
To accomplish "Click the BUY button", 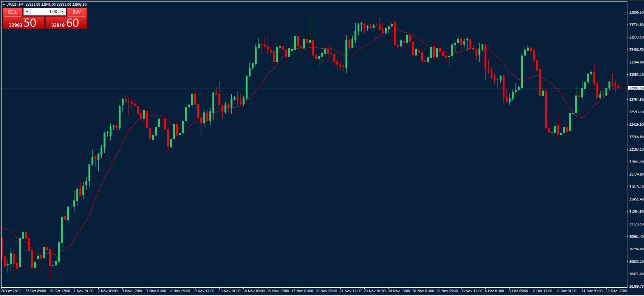I will coord(77,12).
